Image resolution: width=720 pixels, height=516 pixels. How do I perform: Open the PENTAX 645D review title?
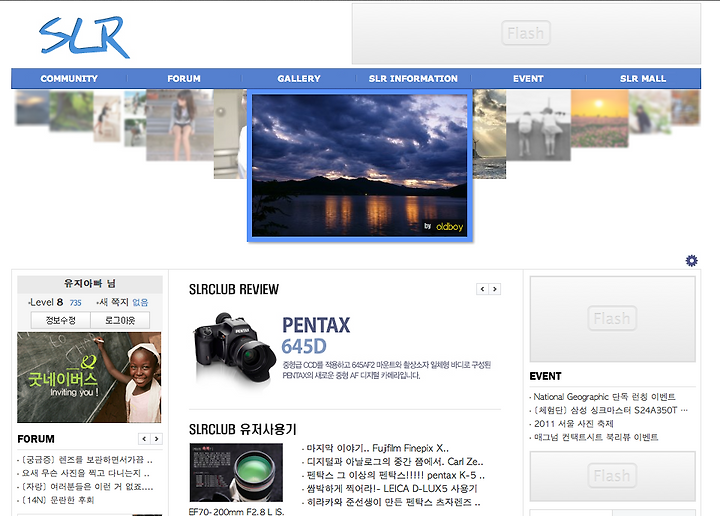[316, 336]
